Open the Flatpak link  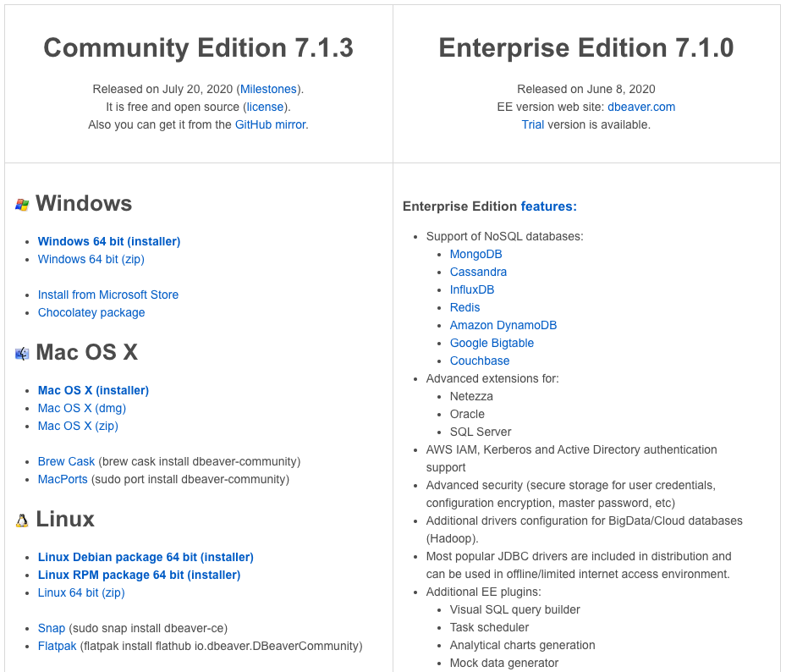58,646
